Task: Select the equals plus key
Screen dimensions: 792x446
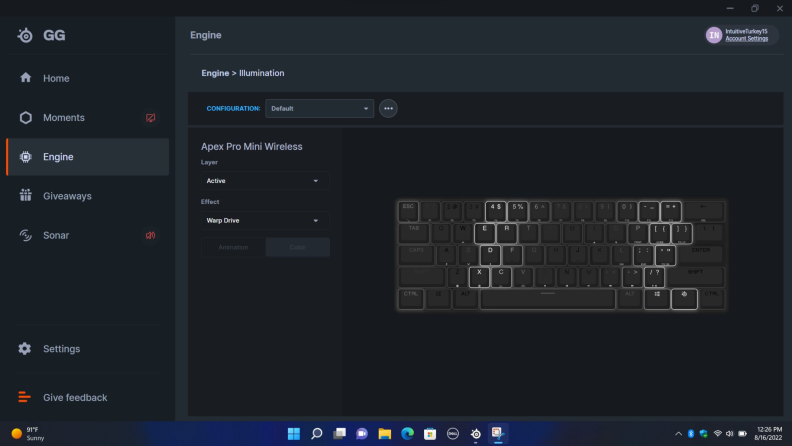Action: click(x=671, y=211)
